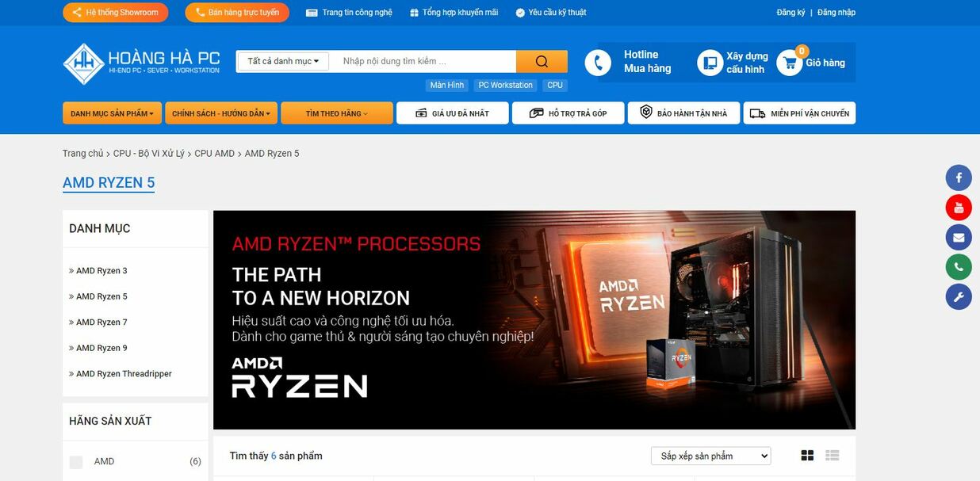Click the Hotline phone circle icon
Viewport: 980px width, 481px height.
tap(598, 63)
